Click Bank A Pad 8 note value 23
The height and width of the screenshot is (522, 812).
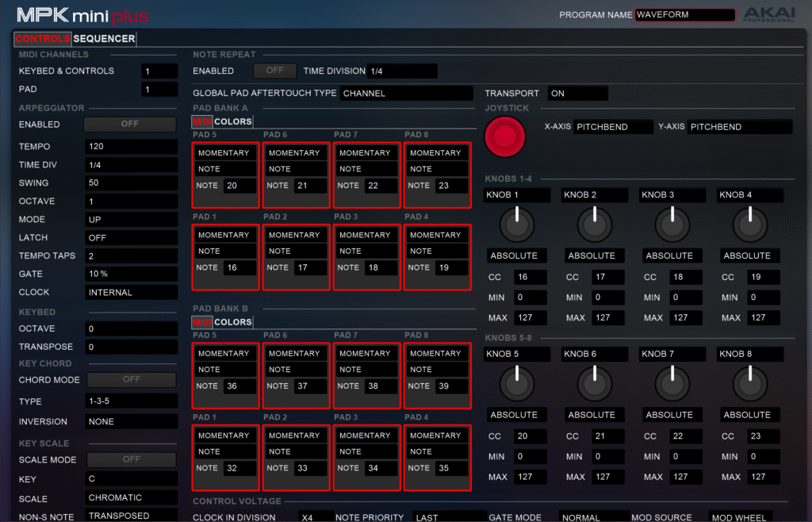(x=451, y=186)
